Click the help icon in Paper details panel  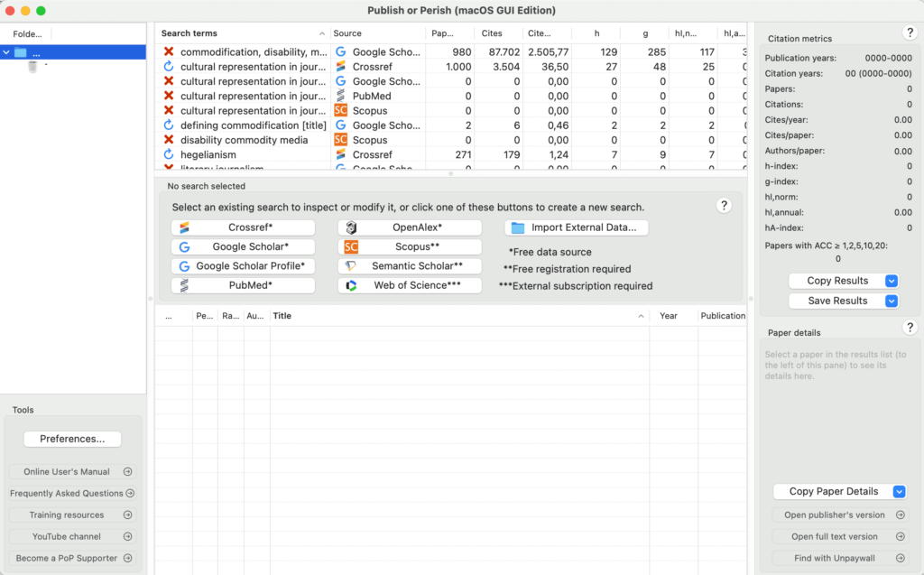click(x=910, y=328)
